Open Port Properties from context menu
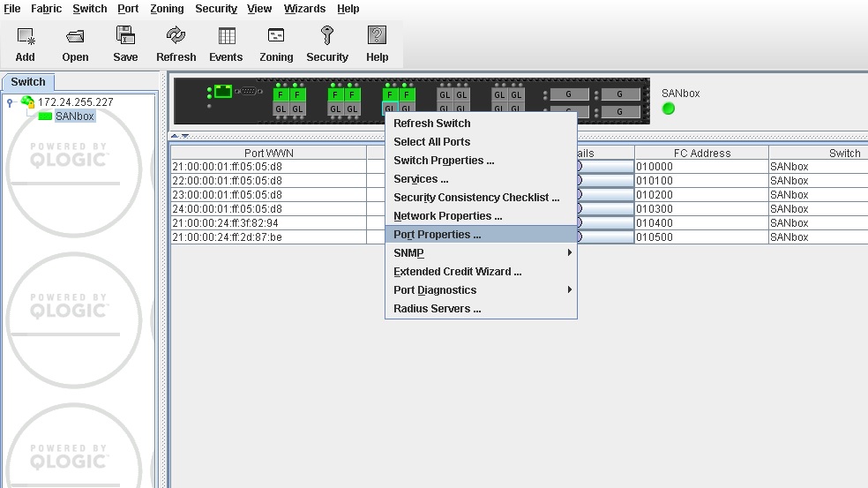The height and width of the screenshot is (488, 868). coord(481,235)
